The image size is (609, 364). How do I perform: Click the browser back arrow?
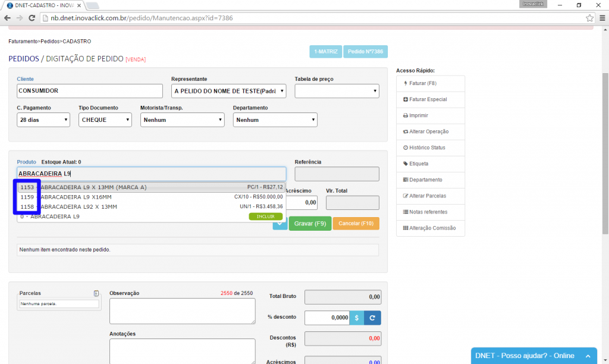[7, 18]
